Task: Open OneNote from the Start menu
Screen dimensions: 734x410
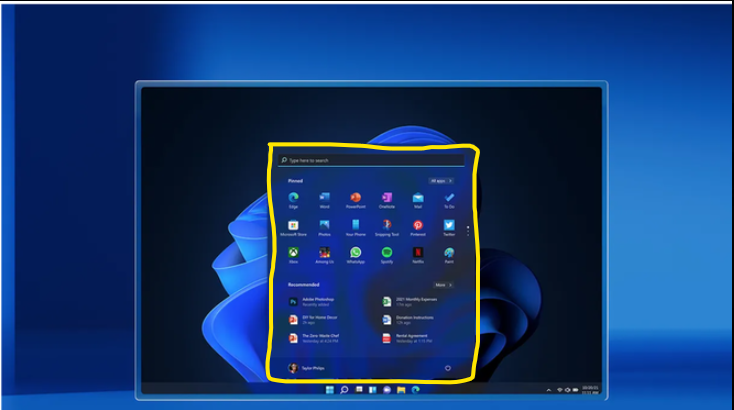Action: coord(387,200)
